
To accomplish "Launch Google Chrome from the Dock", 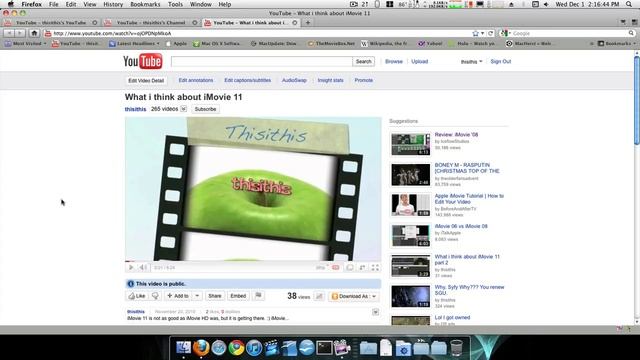I will [x=236, y=348].
